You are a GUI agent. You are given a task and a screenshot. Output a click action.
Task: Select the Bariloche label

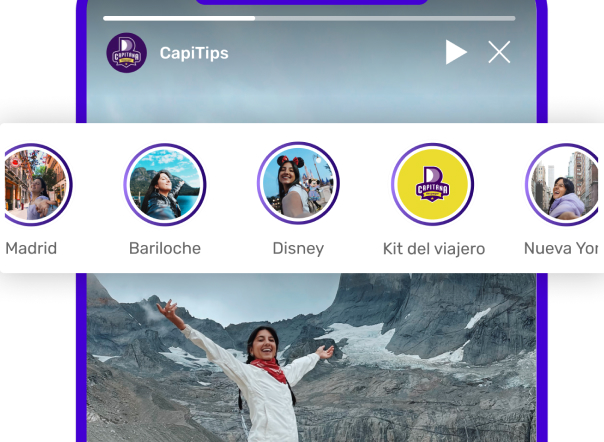[x=165, y=248]
